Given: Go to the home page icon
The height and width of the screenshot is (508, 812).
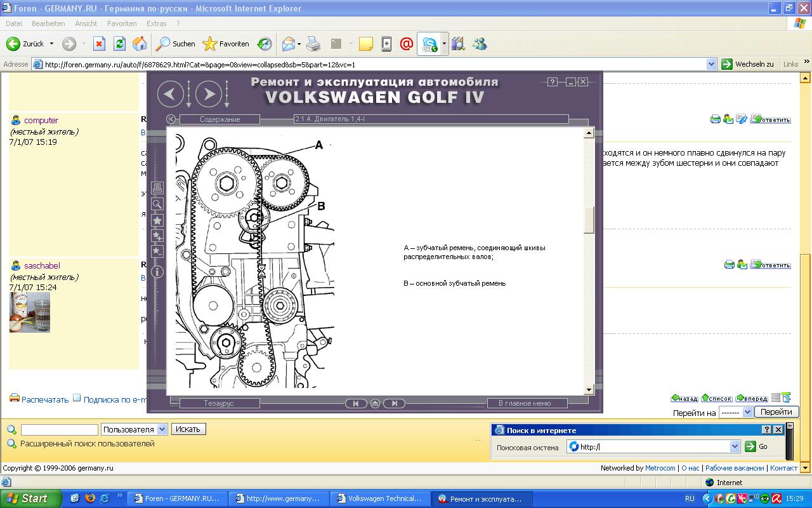Looking at the screenshot, I should (140, 44).
